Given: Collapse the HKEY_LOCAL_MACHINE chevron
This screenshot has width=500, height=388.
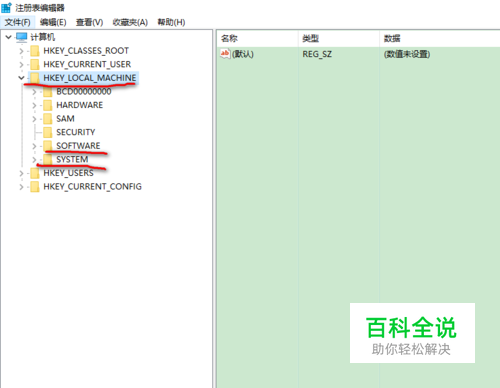Looking at the screenshot, I should [21, 78].
